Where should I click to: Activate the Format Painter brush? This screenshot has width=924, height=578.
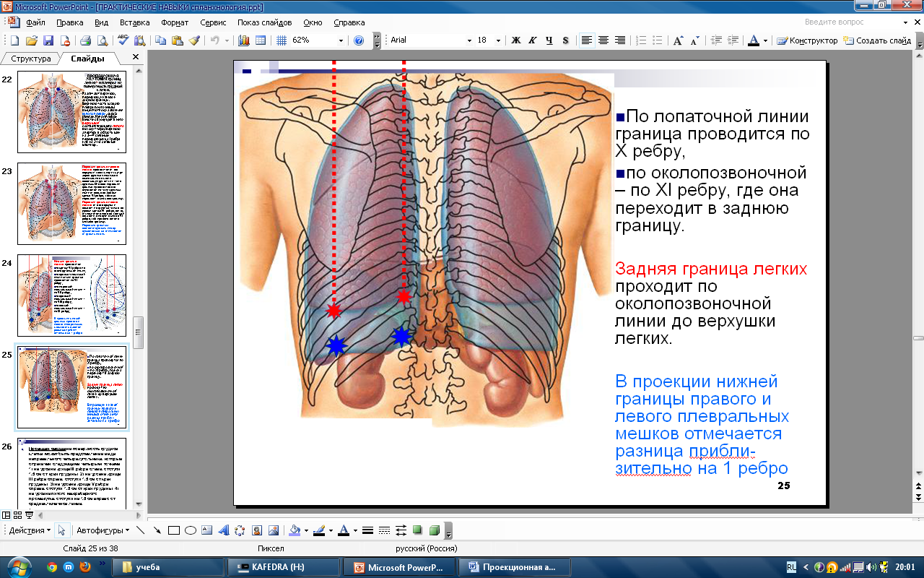click(x=194, y=40)
